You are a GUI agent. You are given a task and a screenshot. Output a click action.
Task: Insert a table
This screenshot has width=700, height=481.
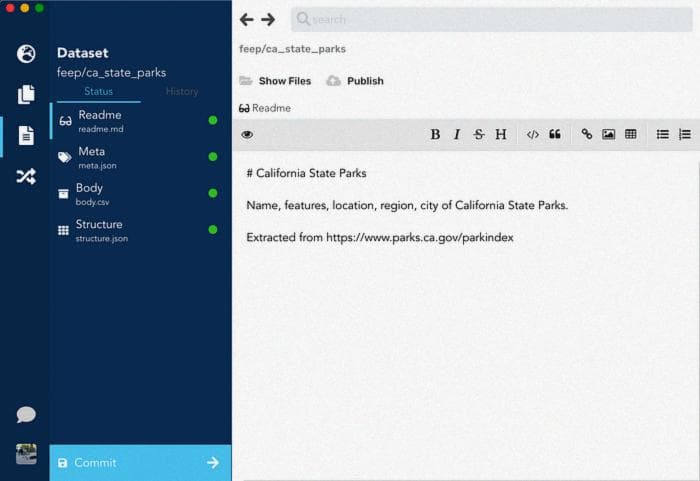[630, 134]
